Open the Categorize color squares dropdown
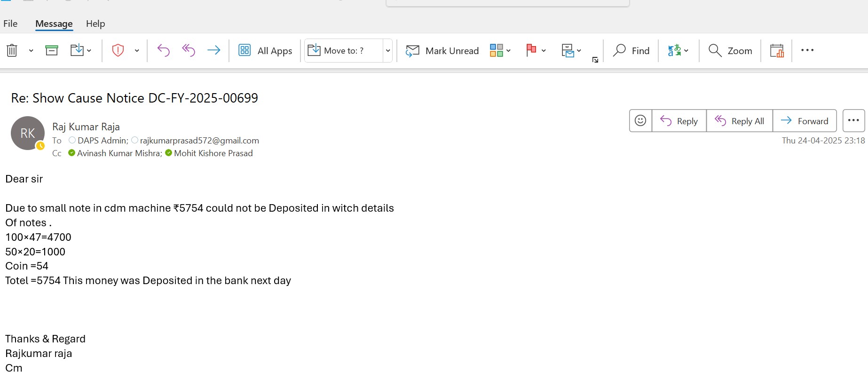This screenshot has width=868, height=373. [x=500, y=50]
